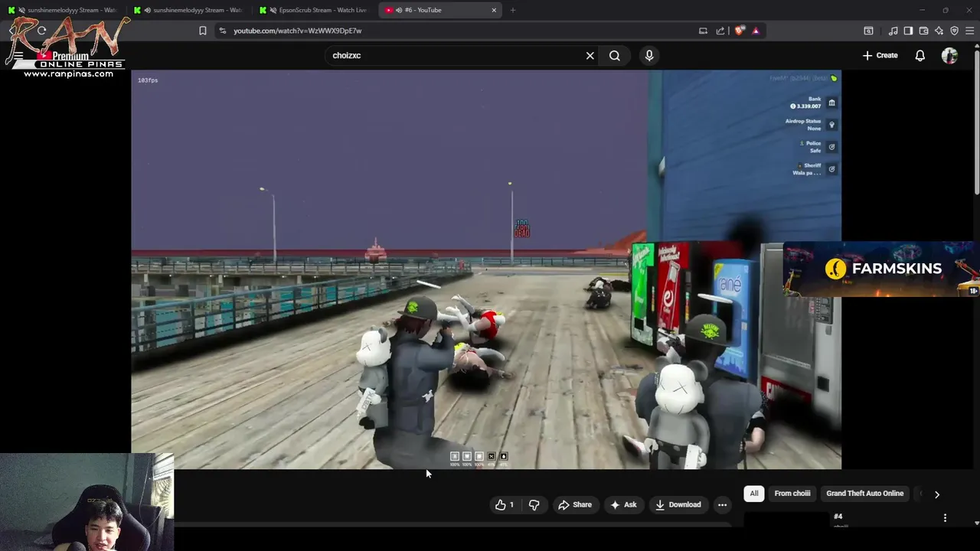
Task: Click the Download button
Action: 678,504
